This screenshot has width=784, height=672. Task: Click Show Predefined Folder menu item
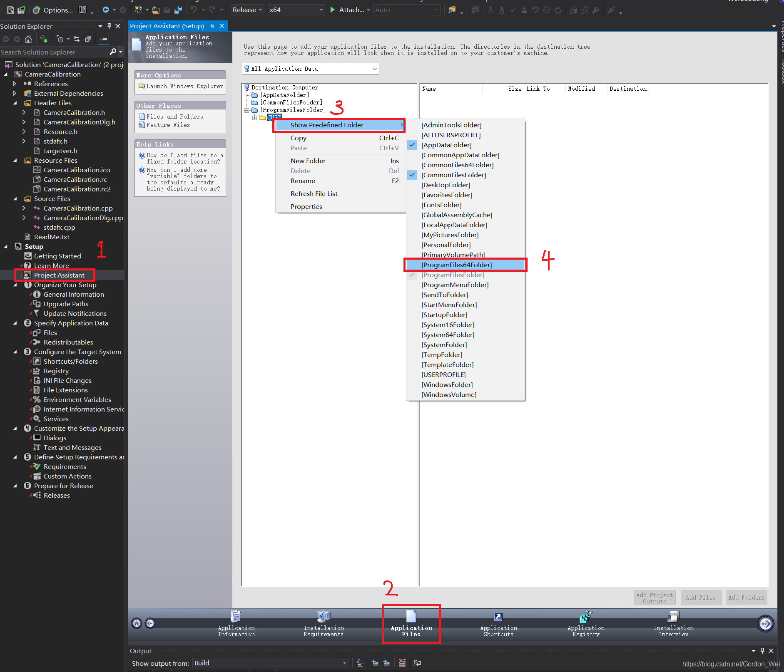point(341,125)
